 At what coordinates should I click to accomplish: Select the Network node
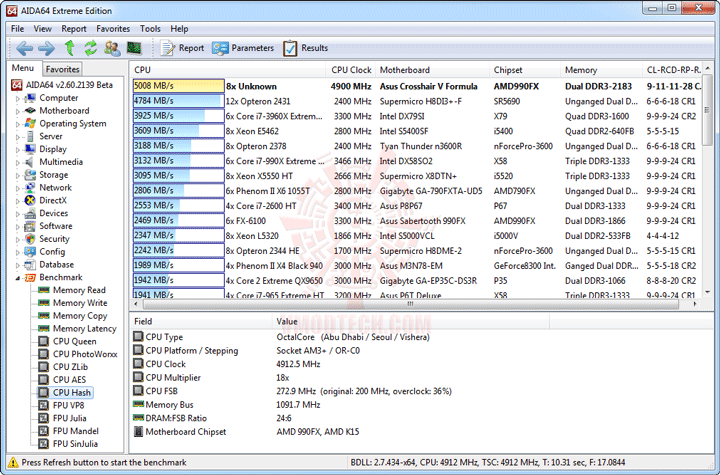pyautogui.click(x=56, y=187)
